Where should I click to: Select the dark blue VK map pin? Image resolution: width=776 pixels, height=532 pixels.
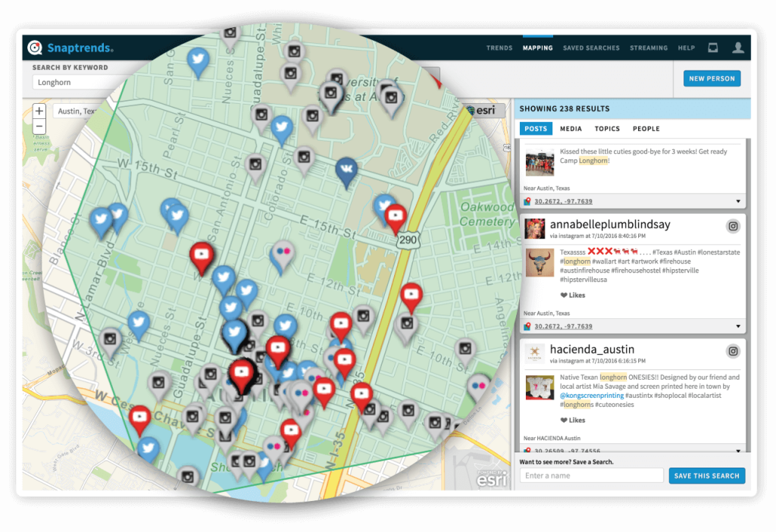click(346, 171)
